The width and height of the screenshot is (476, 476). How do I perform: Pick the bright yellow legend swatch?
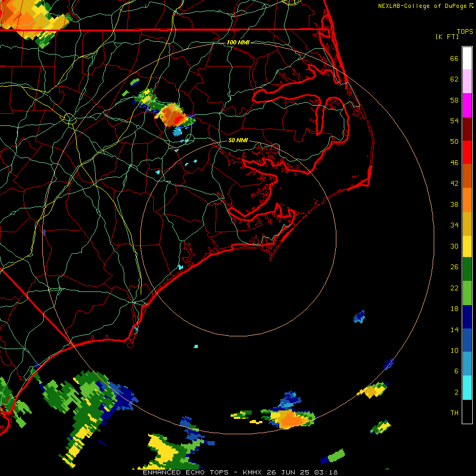pyautogui.click(x=467, y=246)
